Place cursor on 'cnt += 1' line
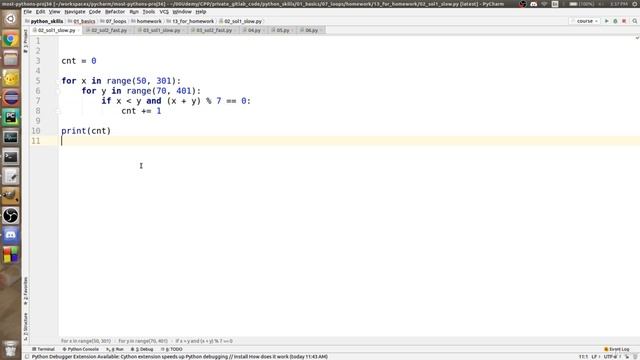Viewport: 640px width, 360px height. tap(141, 111)
